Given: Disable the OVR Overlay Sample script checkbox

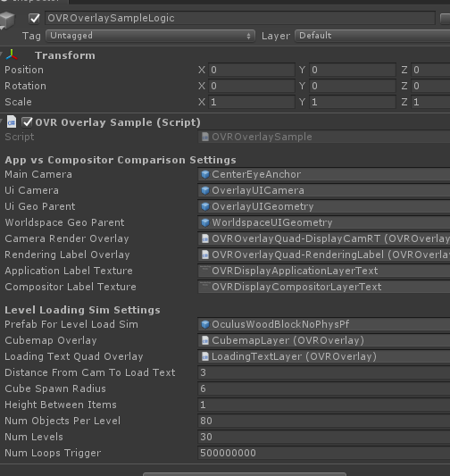Looking at the screenshot, I should point(27,122).
